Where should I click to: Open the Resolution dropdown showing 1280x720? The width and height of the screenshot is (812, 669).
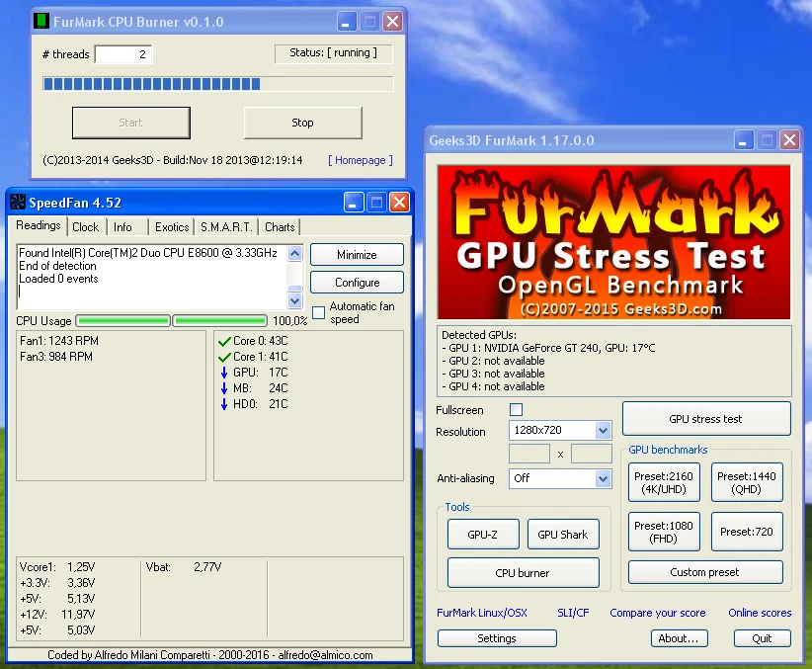tap(603, 430)
